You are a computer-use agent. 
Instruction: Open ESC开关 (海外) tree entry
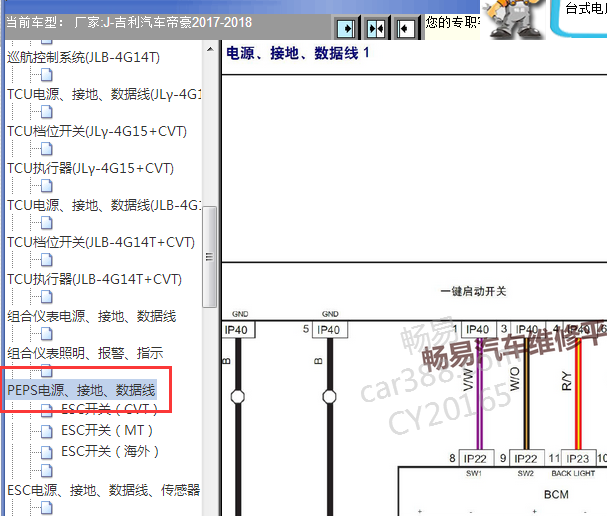(110, 451)
